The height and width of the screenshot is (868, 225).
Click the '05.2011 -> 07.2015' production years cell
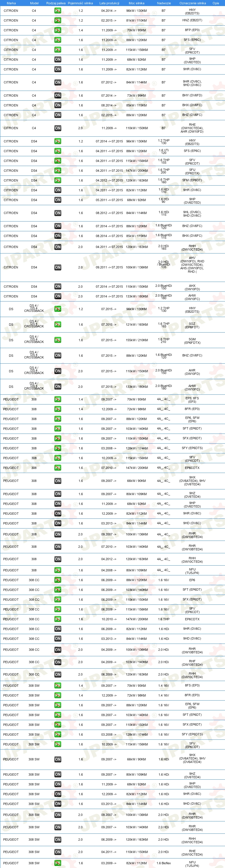109,200
